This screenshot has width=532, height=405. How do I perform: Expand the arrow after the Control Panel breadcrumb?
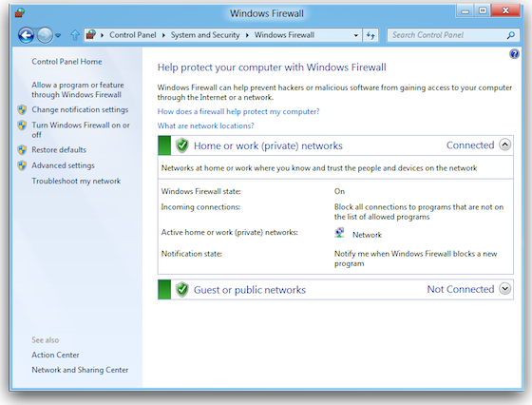coord(163,35)
